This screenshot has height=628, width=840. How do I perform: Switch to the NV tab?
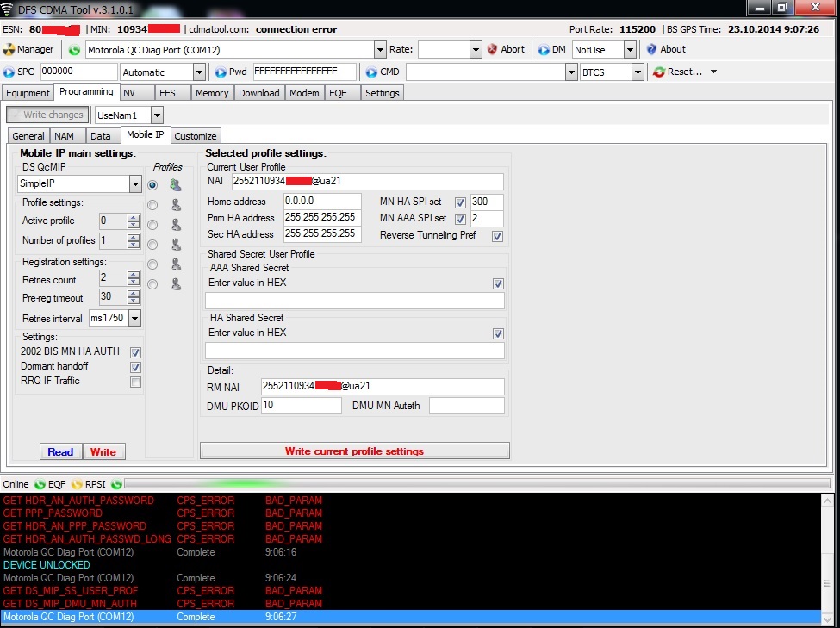[137, 93]
